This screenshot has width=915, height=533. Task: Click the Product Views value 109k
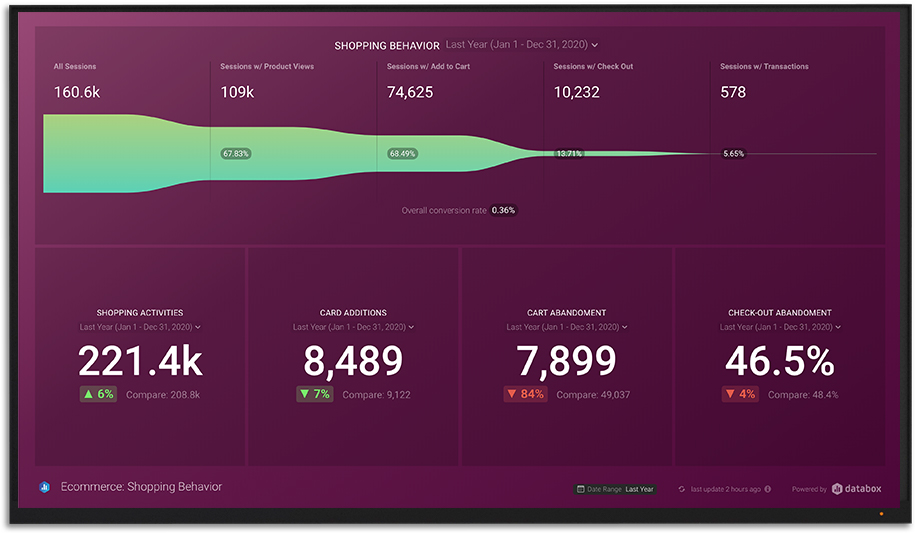coord(237,92)
